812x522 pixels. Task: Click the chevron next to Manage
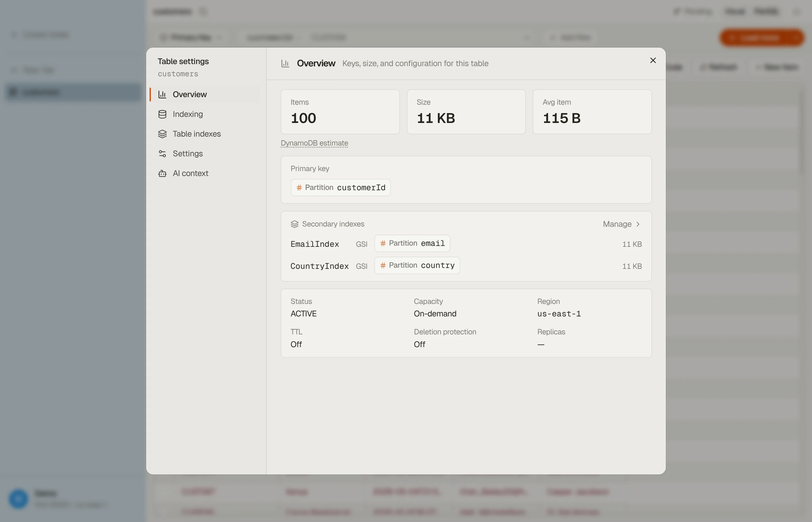(638, 224)
